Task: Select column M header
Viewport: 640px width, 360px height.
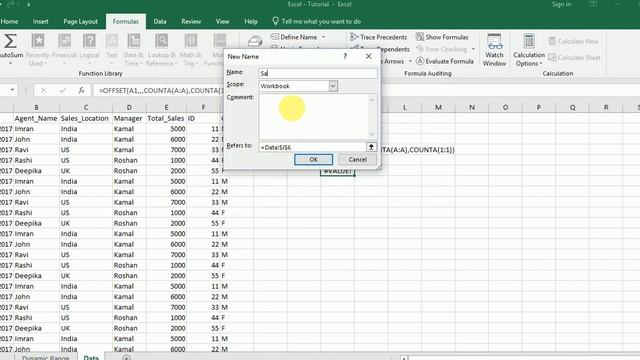Action: coord(438,107)
